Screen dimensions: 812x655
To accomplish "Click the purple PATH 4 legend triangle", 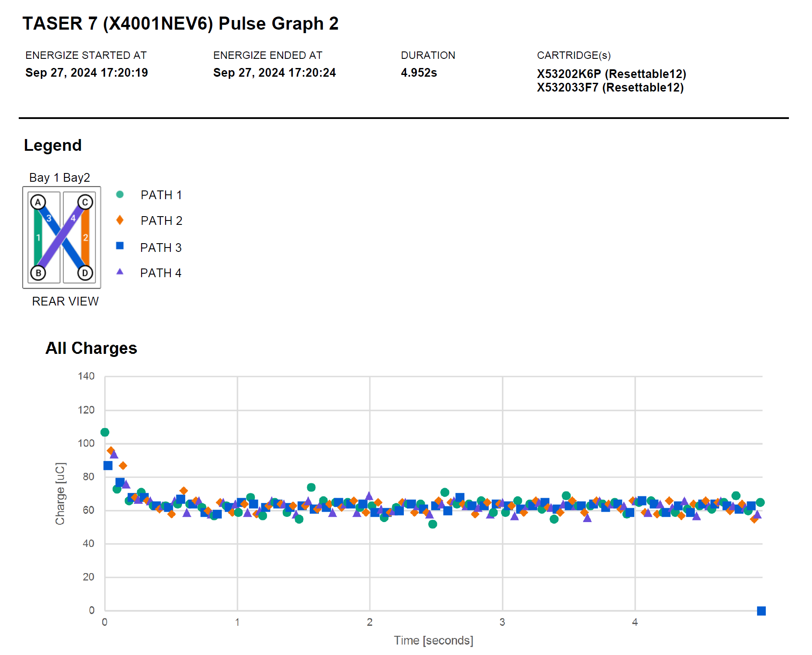I will pyautogui.click(x=120, y=272).
